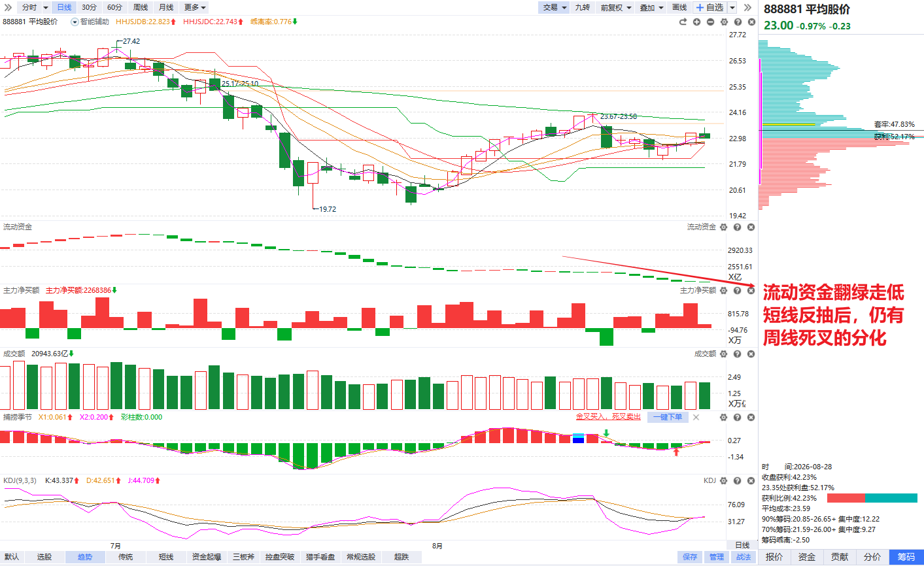This screenshot has width=924, height=566.
Task: Click the zoom-out minus icon above the main chart
Action: tap(710, 22)
